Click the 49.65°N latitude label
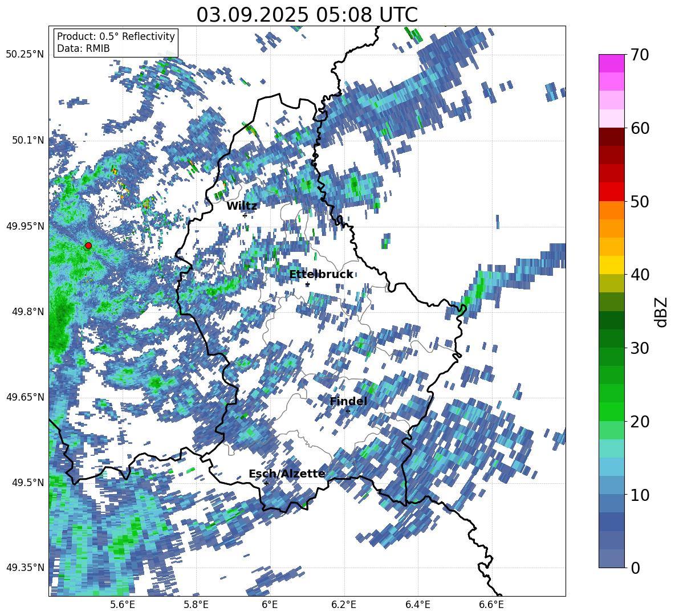Screen dimensions: 675x616 pos(25,397)
